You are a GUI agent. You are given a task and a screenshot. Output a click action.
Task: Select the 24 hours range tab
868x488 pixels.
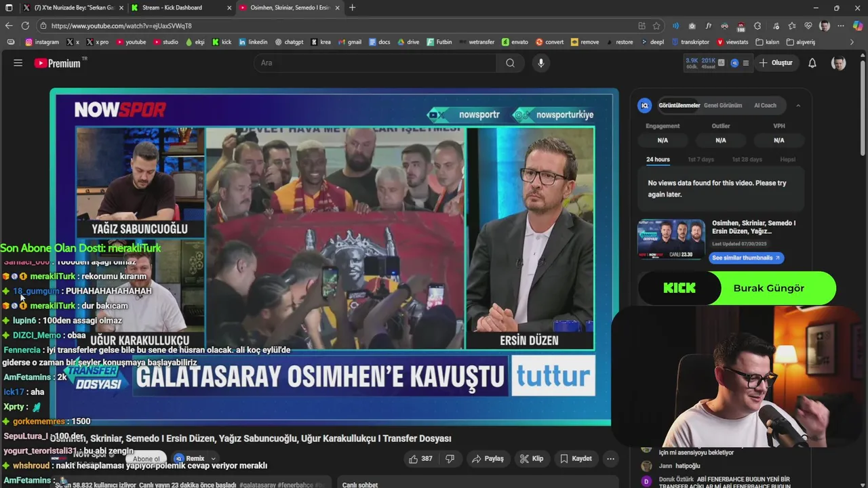(658, 160)
